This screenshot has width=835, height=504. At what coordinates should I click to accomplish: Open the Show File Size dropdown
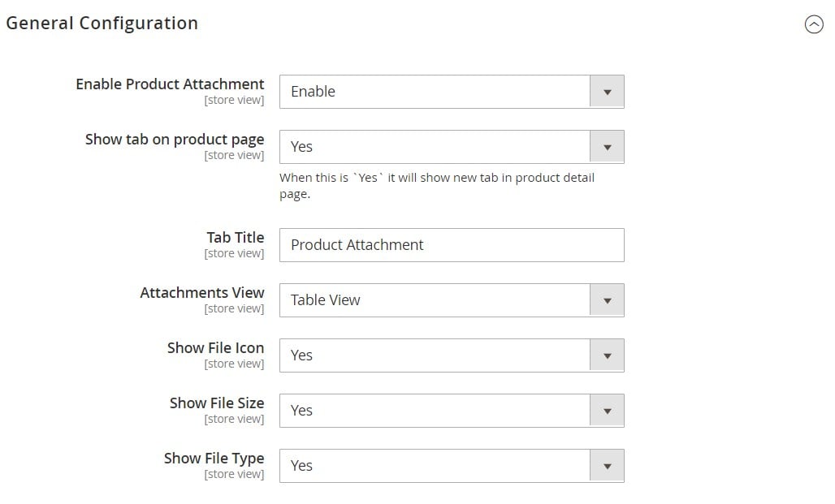(452, 411)
